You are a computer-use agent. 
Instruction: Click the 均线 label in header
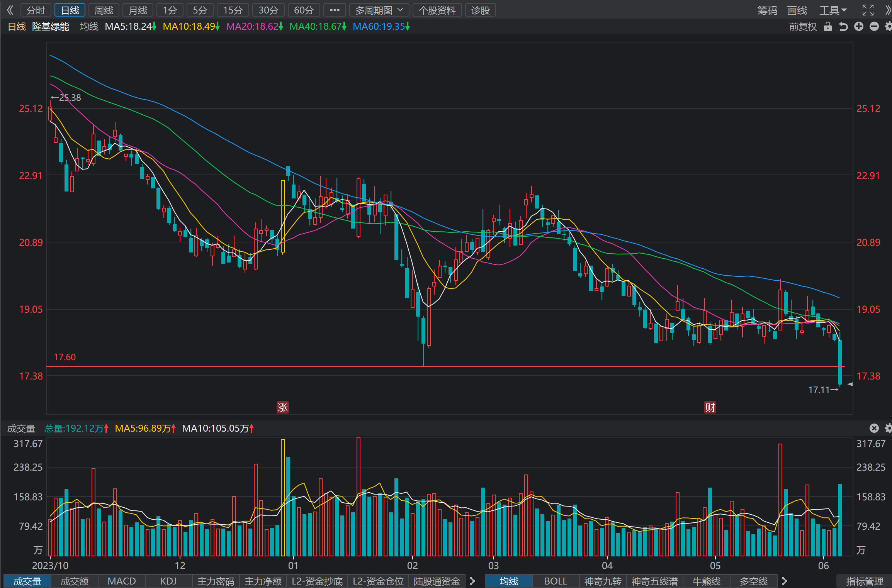89,26
